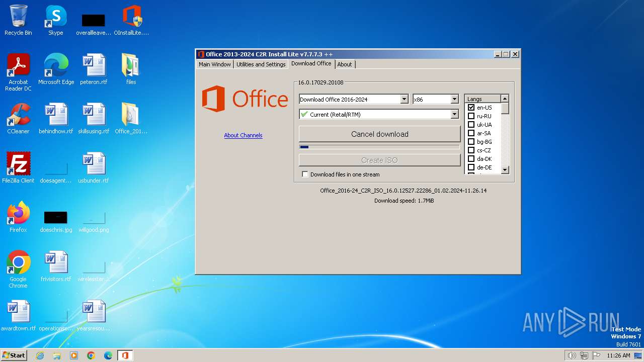Click the Create ISO button
This screenshot has height=362, width=644.
point(380,160)
